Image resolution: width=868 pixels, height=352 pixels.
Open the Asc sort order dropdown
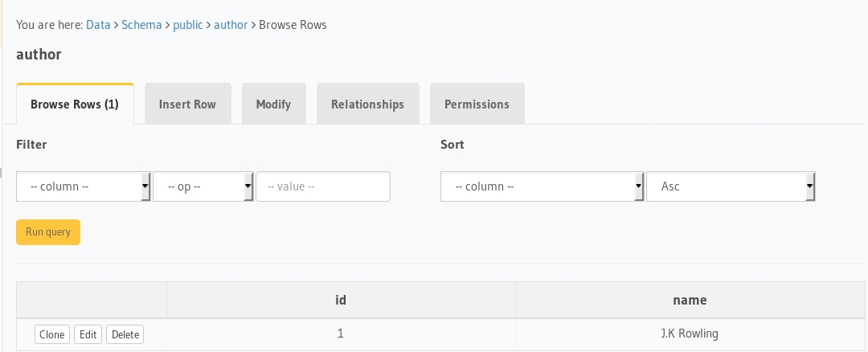(x=731, y=186)
